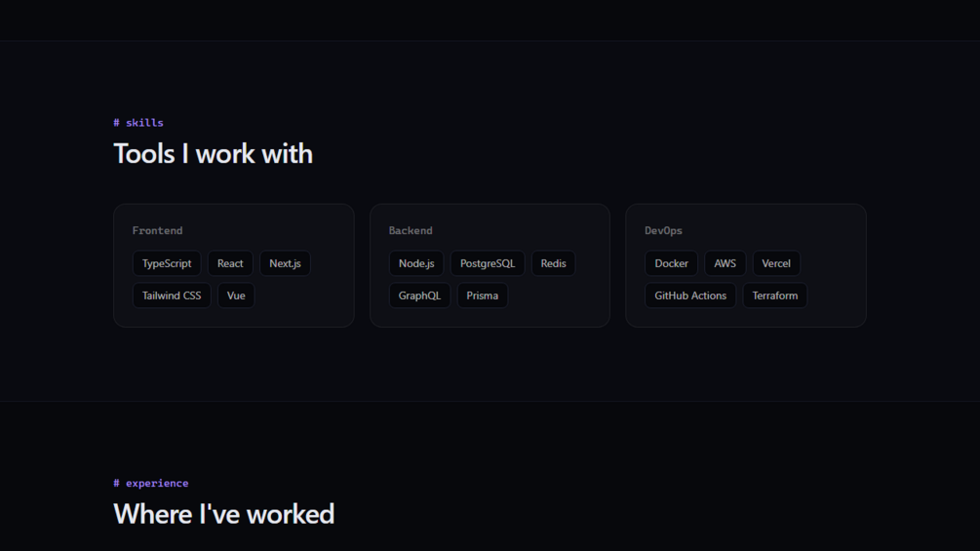
Task: Click the Vercel skill tag
Action: 776,263
